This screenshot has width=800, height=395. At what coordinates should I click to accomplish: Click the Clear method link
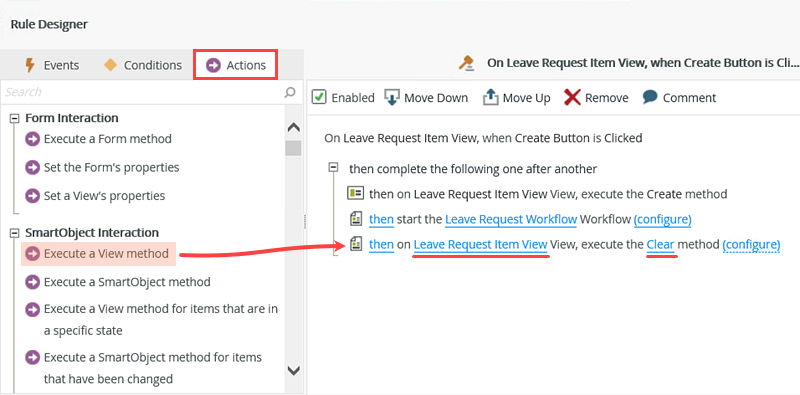click(660, 245)
